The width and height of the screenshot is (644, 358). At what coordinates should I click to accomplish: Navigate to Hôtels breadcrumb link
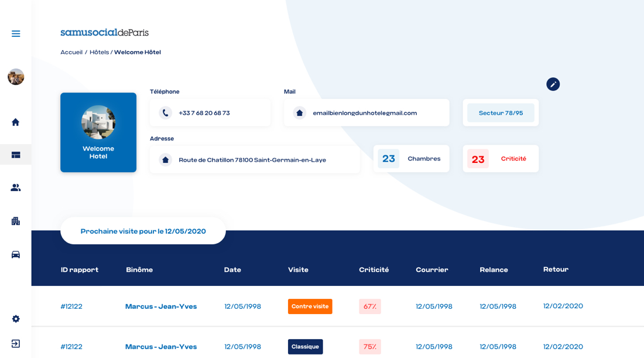[99, 52]
